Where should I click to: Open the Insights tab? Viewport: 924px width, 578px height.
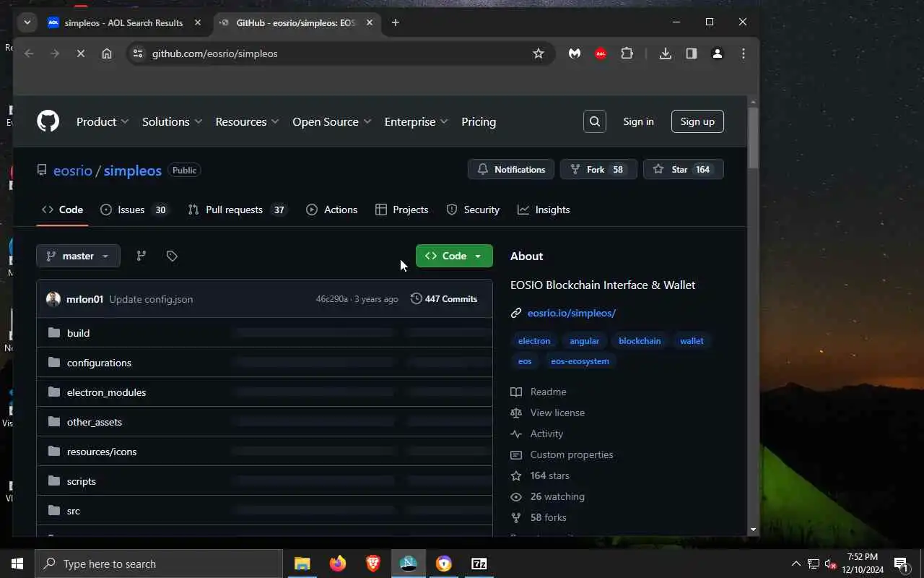pyautogui.click(x=544, y=210)
